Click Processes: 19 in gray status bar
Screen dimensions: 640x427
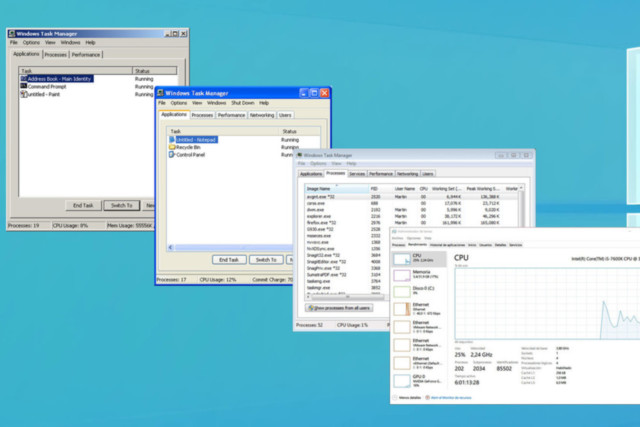[x=24, y=225]
